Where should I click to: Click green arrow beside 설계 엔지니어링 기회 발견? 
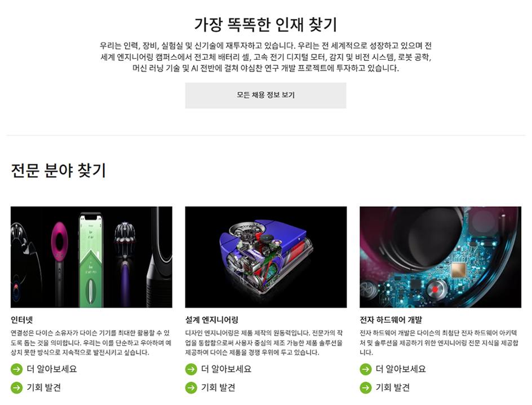pyautogui.click(x=191, y=388)
